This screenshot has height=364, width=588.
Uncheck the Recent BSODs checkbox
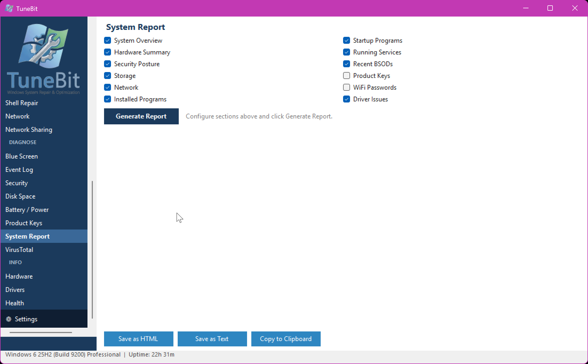point(347,64)
